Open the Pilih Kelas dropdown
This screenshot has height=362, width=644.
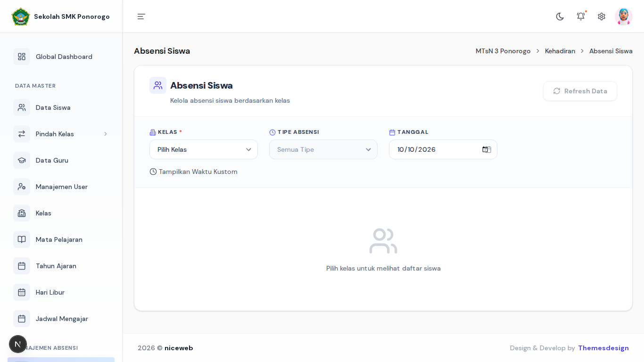(204, 149)
